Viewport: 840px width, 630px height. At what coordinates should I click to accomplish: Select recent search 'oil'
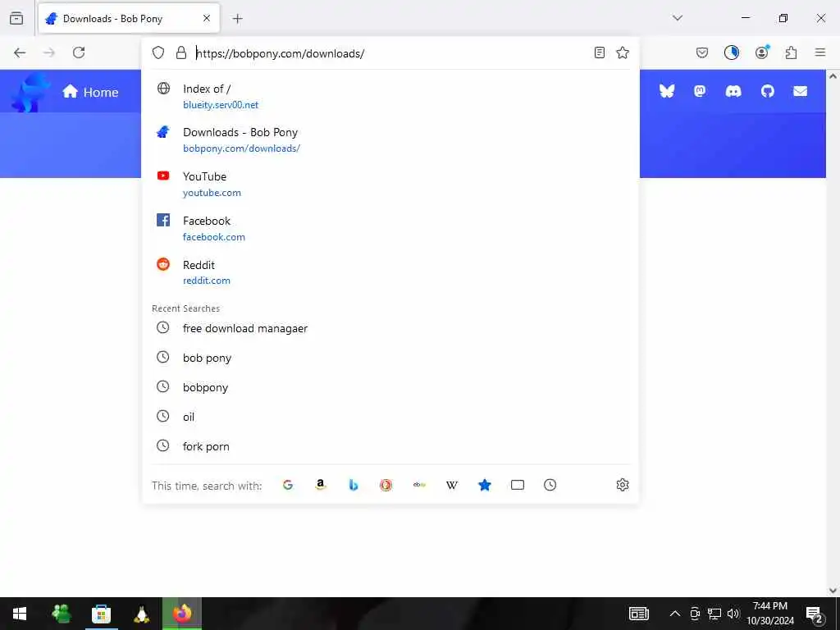click(x=391, y=416)
